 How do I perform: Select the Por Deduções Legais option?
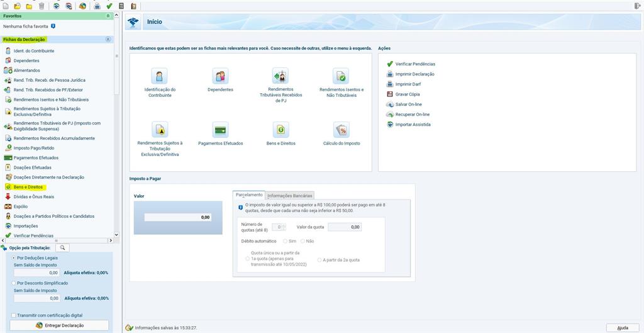click(x=14, y=258)
